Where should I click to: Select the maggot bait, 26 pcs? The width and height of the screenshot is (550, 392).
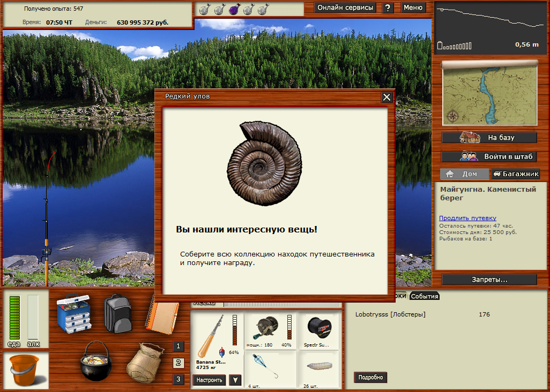pos(319,366)
